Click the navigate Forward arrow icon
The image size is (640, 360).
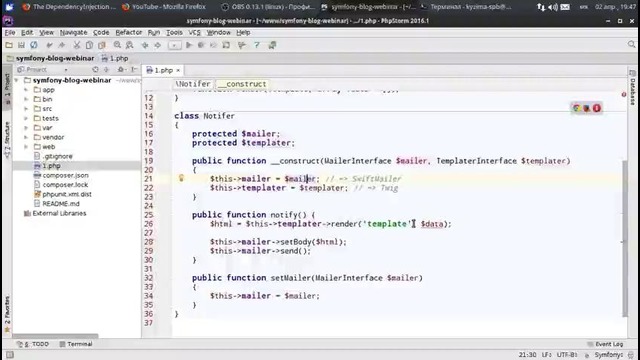pos(158,45)
